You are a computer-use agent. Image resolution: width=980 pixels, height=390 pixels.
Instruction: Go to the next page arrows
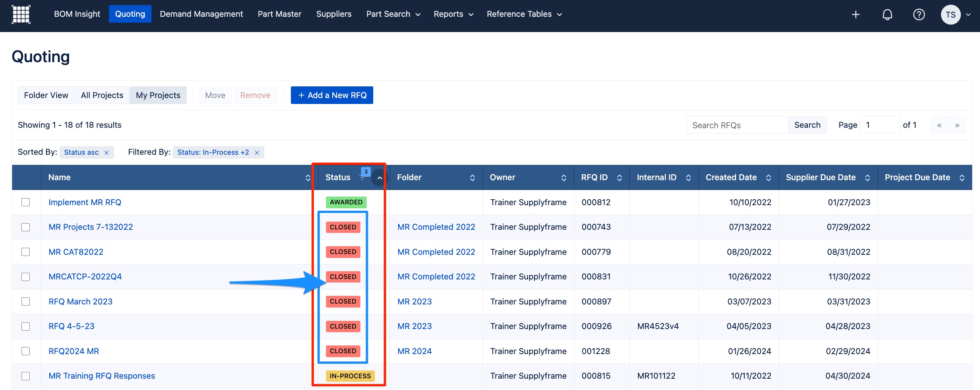click(957, 125)
